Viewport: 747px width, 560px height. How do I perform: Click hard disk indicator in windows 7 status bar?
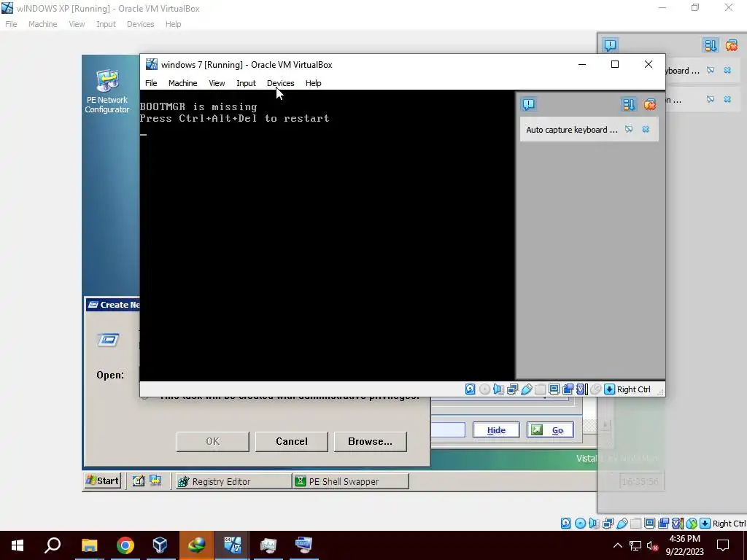[x=471, y=389]
